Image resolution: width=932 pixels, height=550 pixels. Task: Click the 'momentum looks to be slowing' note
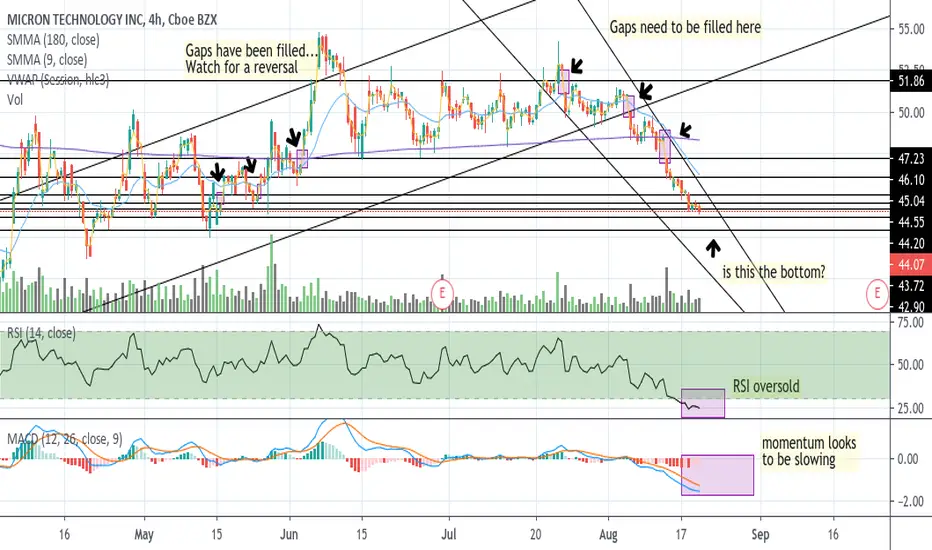click(x=809, y=451)
